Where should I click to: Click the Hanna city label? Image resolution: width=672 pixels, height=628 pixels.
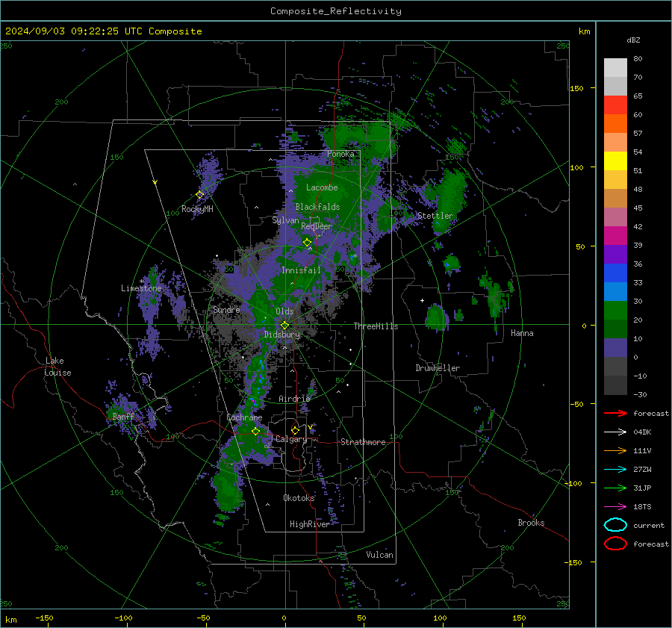coord(522,333)
